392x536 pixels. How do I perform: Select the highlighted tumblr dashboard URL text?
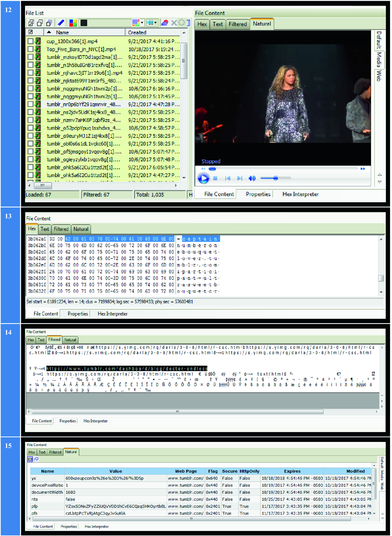point(127,369)
